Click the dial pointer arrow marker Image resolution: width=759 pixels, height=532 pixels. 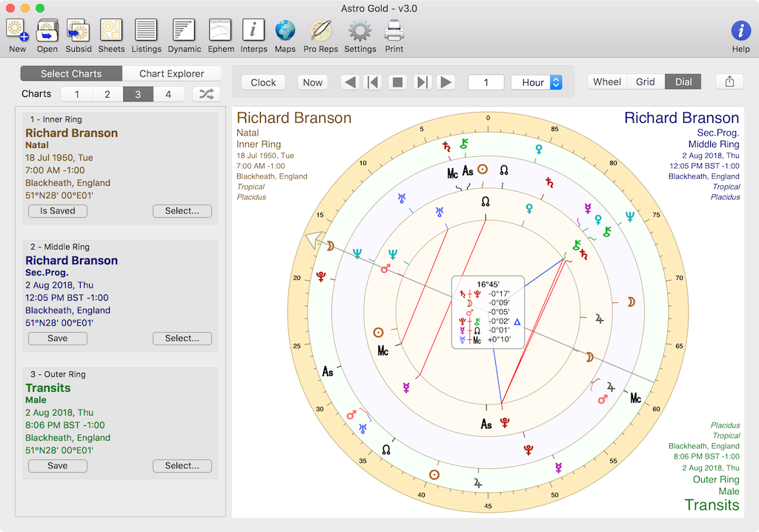(x=314, y=239)
